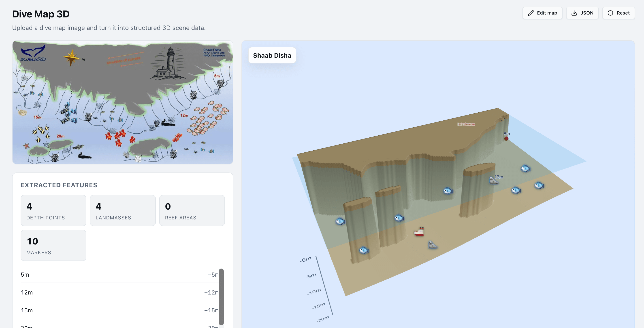The height and width of the screenshot is (328, 644).
Task: Select the seal marker near 12m label
Action: [493, 180]
